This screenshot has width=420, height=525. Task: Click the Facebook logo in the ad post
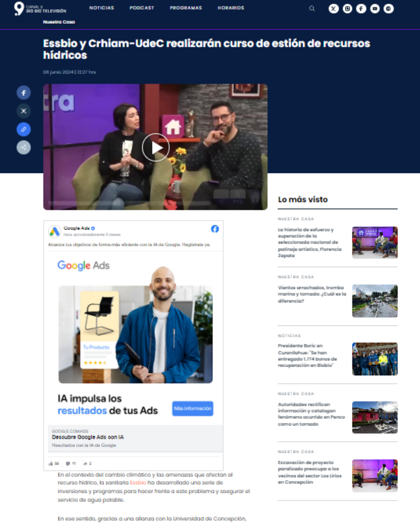coord(215,229)
